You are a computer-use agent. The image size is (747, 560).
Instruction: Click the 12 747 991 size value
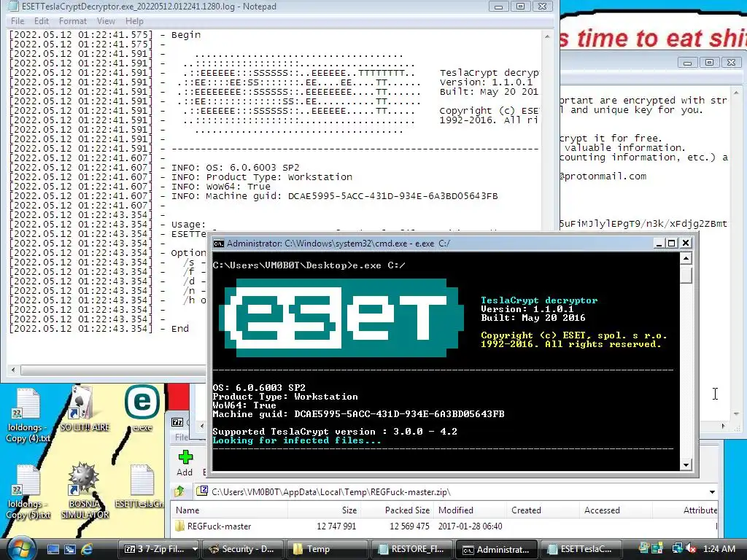tap(336, 526)
